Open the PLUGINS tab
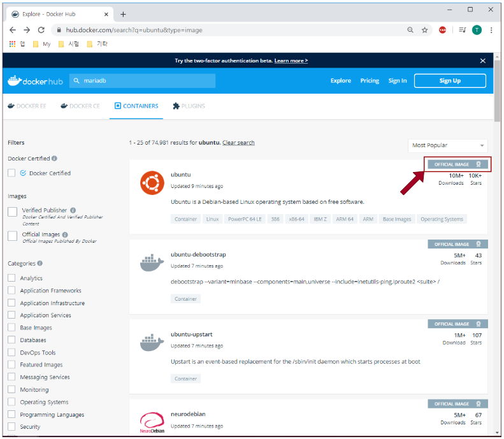The width and height of the screenshot is (504, 439). (x=189, y=106)
